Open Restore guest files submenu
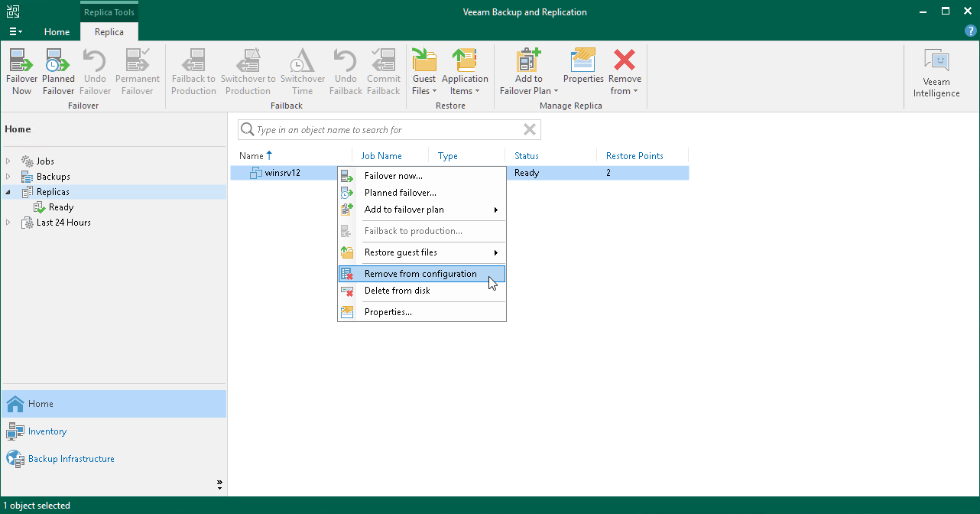 tap(422, 252)
